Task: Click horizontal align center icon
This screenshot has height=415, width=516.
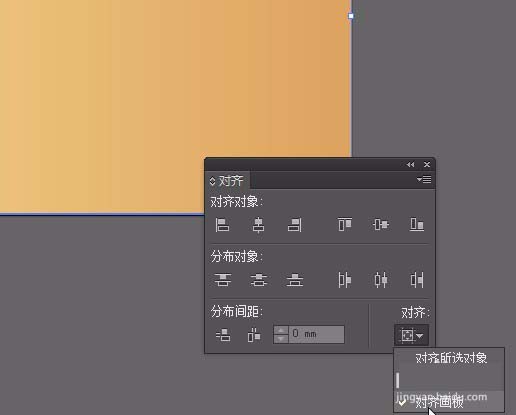Action: click(x=258, y=225)
